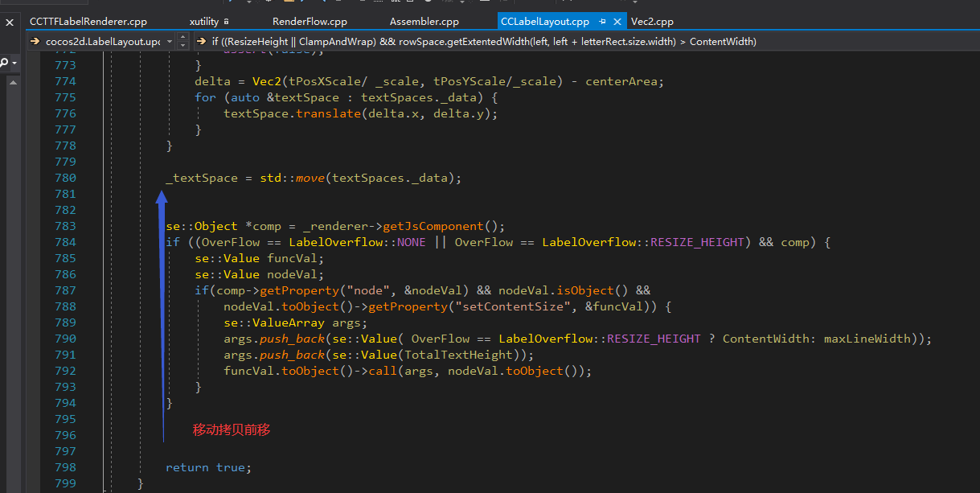
Task: Click the lock icon on xutility tab
Action: point(227,22)
